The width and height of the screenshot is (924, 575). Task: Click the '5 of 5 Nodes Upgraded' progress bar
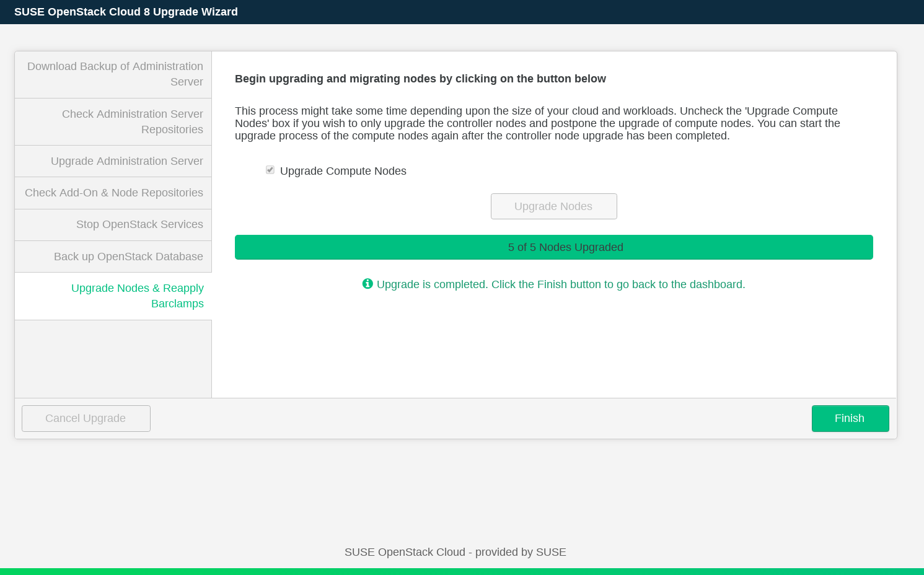(553, 247)
